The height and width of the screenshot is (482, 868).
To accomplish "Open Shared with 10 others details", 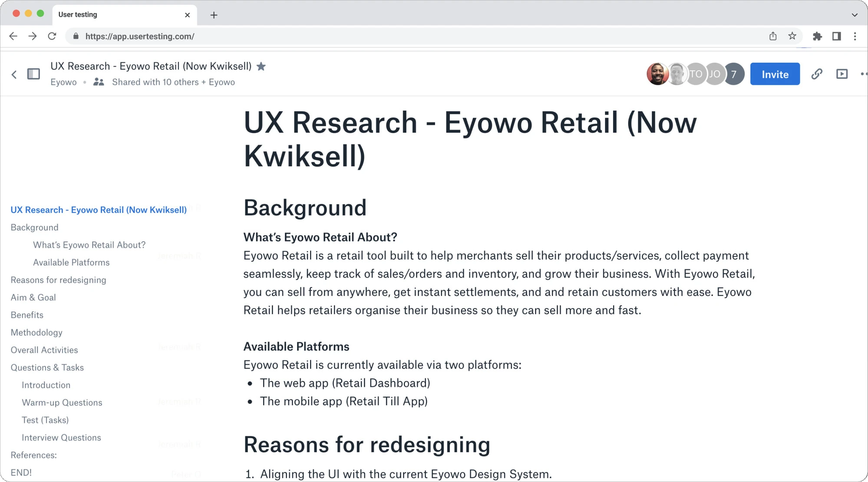I will [x=173, y=82].
